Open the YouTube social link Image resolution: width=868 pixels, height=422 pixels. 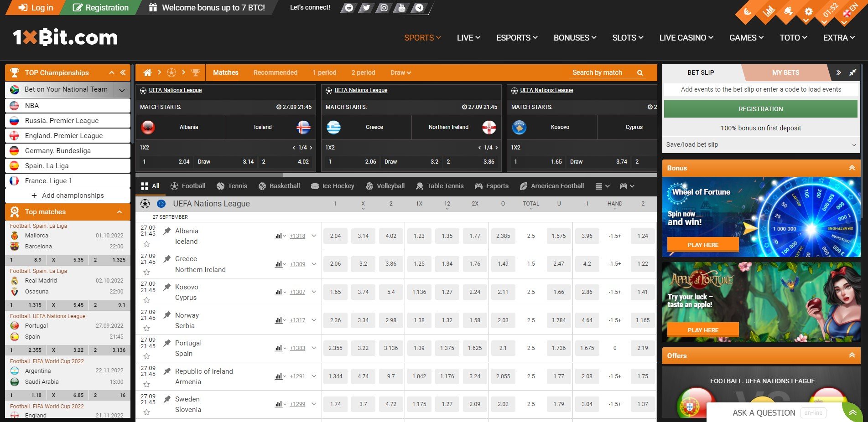[401, 8]
